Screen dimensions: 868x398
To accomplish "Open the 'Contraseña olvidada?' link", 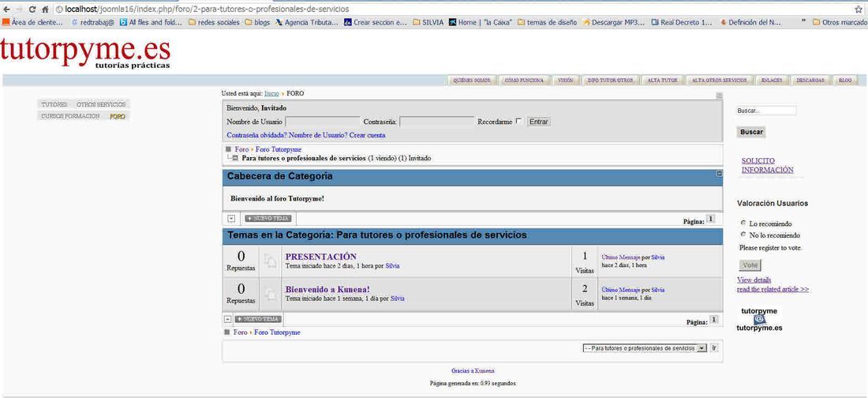I will coord(256,135).
